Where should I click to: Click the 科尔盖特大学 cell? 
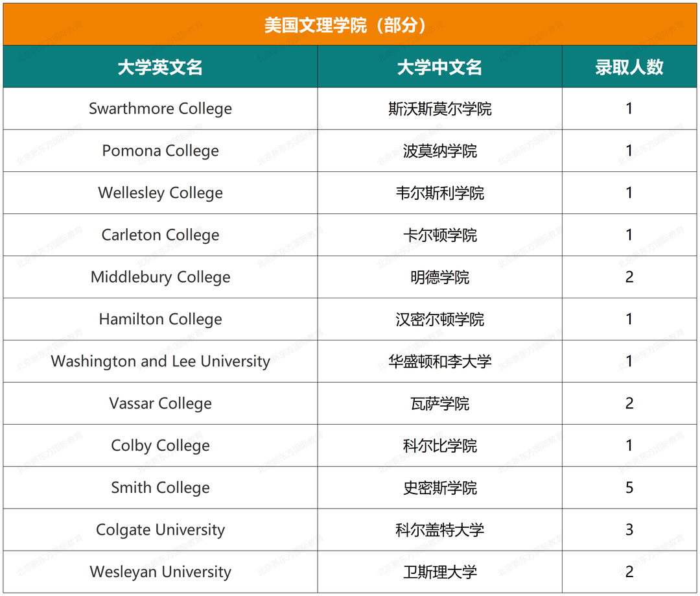pyautogui.click(x=439, y=529)
